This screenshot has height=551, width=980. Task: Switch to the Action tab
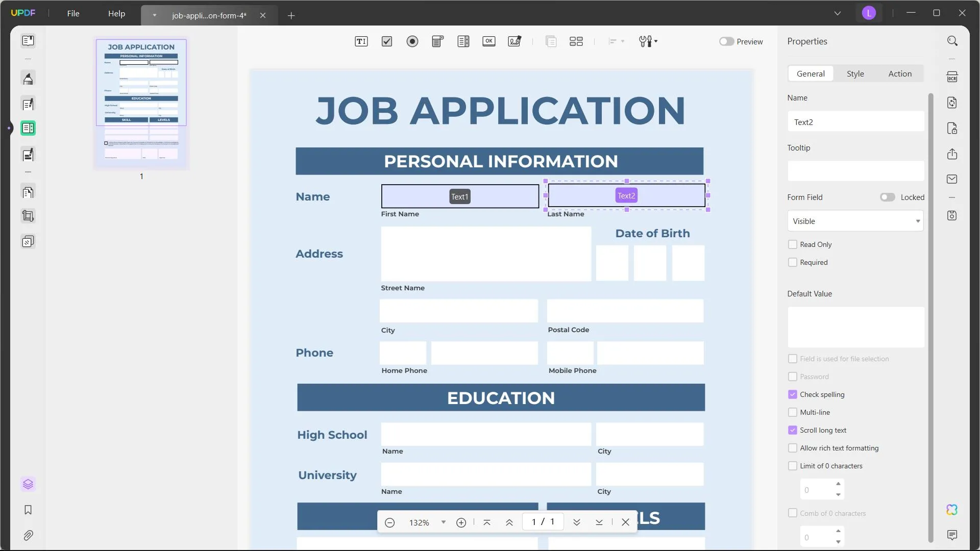click(x=900, y=73)
